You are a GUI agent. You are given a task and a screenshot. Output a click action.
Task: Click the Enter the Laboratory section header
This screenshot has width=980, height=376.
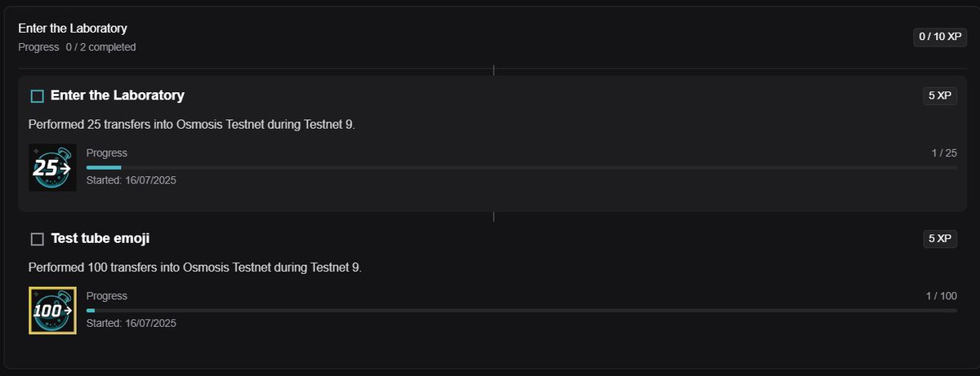(x=73, y=29)
